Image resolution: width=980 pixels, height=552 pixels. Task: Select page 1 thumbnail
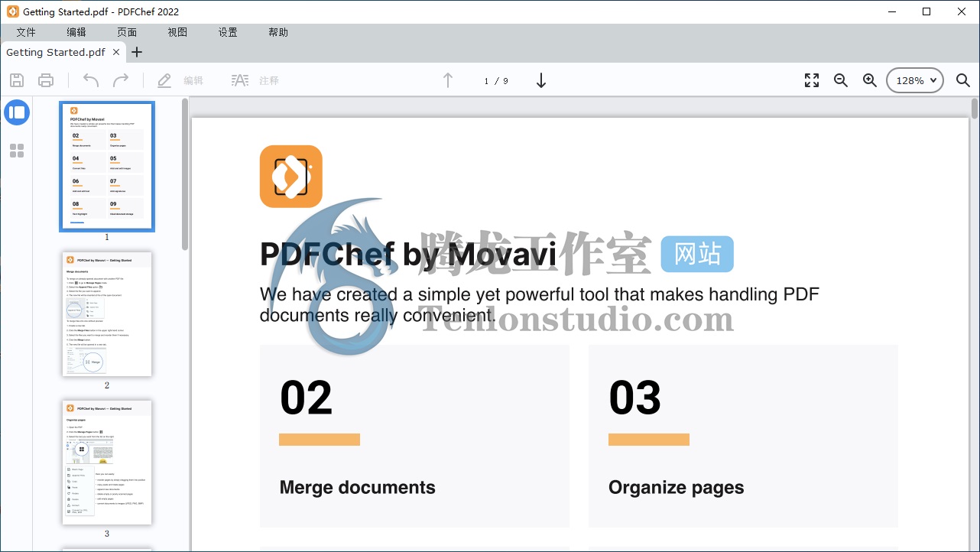click(x=107, y=166)
